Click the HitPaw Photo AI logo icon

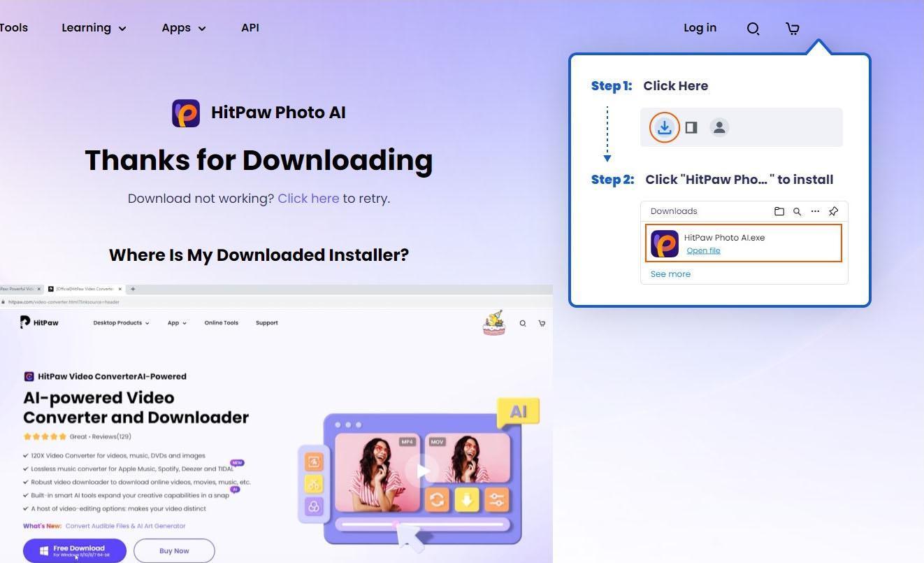click(x=186, y=113)
